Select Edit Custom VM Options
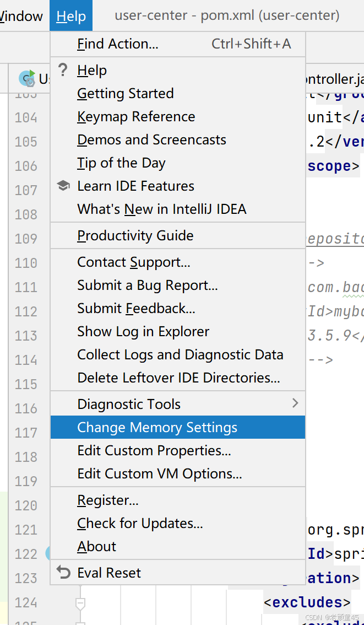The image size is (364, 625). click(160, 474)
